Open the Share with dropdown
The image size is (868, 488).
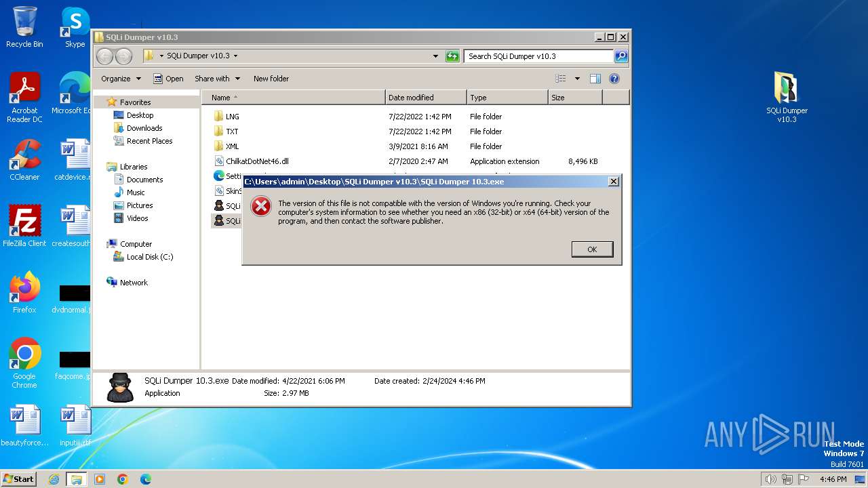click(216, 79)
